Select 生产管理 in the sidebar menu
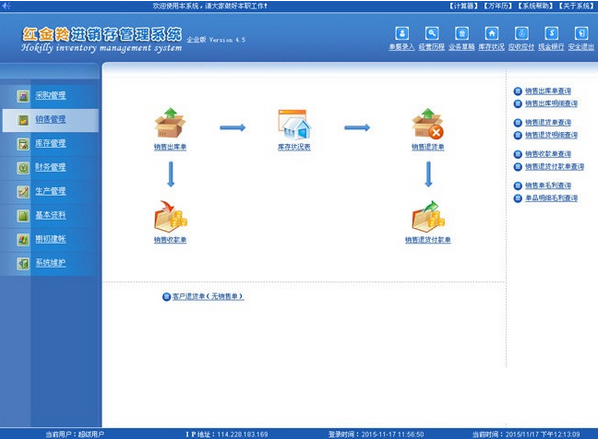599x439 pixels. (x=50, y=191)
